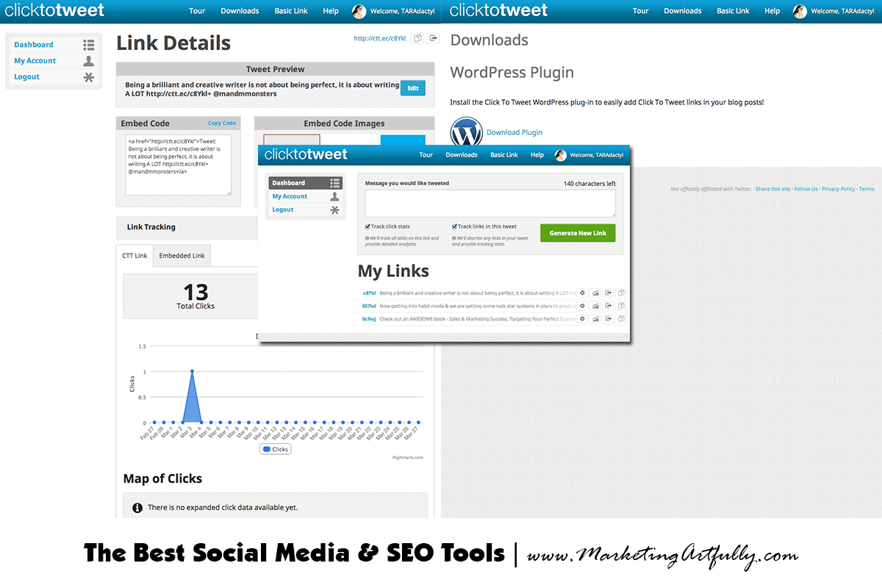This screenshot has height=588, width=882.
Task: Open Privacy Policy in the Downloads footer
Action: click(839, 189)
